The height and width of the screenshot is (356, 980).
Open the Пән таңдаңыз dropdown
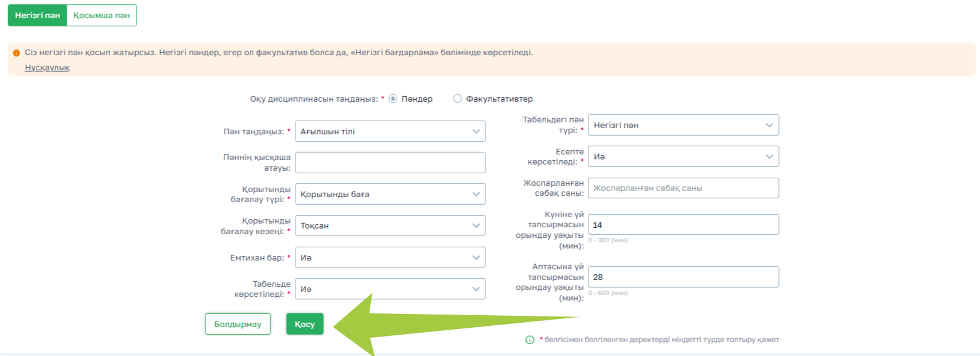390,131
